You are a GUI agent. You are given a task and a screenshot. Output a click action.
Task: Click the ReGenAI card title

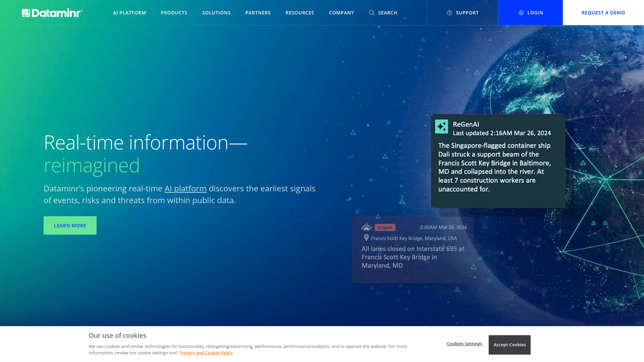(466, 124)
